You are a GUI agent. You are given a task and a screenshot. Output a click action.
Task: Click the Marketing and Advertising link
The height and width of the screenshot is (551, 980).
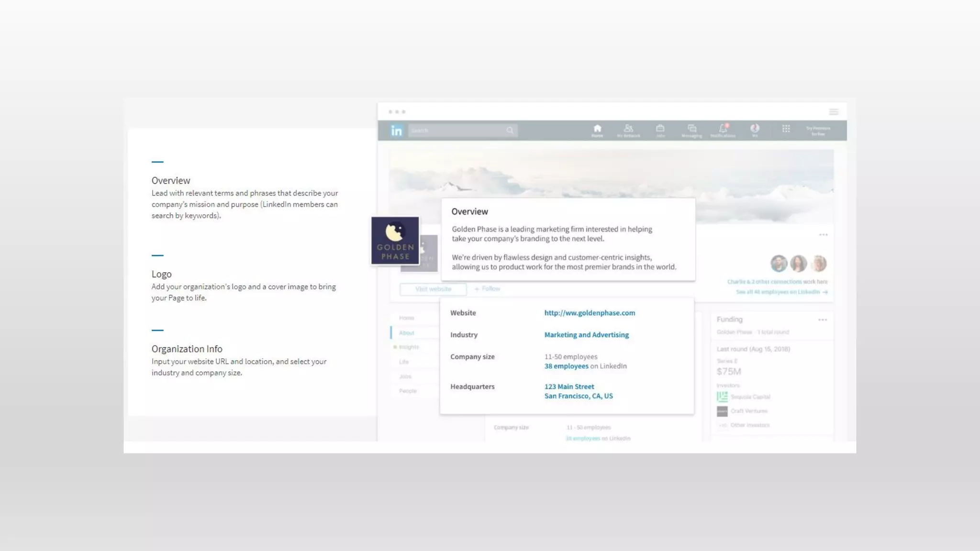(x=586, y=335)
